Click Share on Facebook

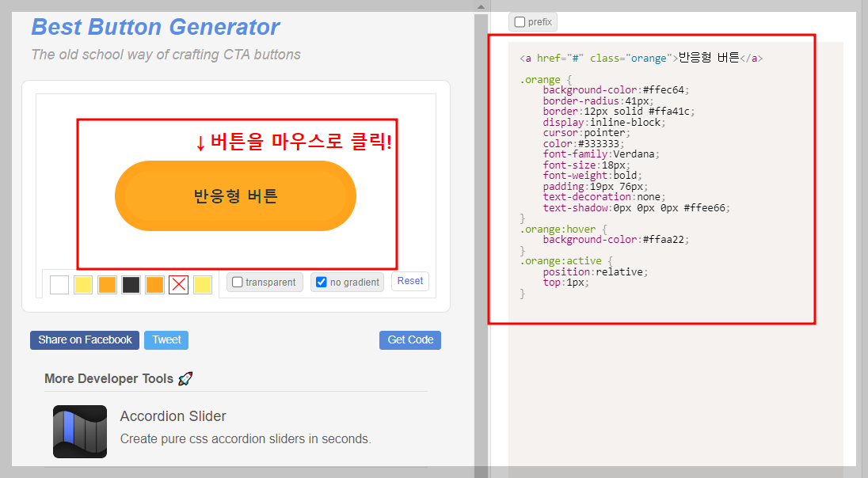click(x=84, y=340)
